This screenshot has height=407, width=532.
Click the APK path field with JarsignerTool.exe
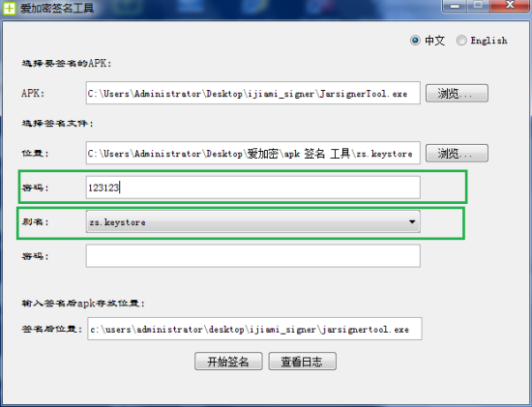click(253, 93)
